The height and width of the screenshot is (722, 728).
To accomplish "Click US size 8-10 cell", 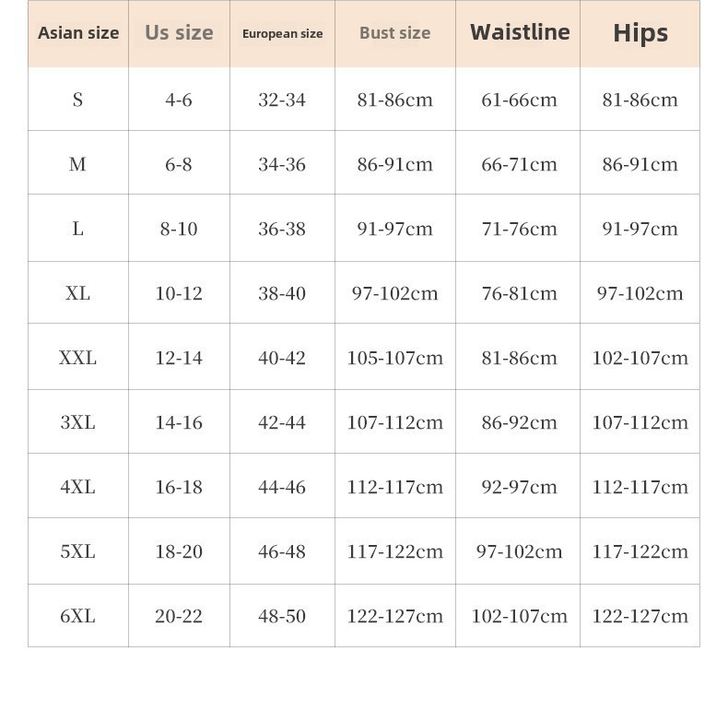I will coord(179,229).
